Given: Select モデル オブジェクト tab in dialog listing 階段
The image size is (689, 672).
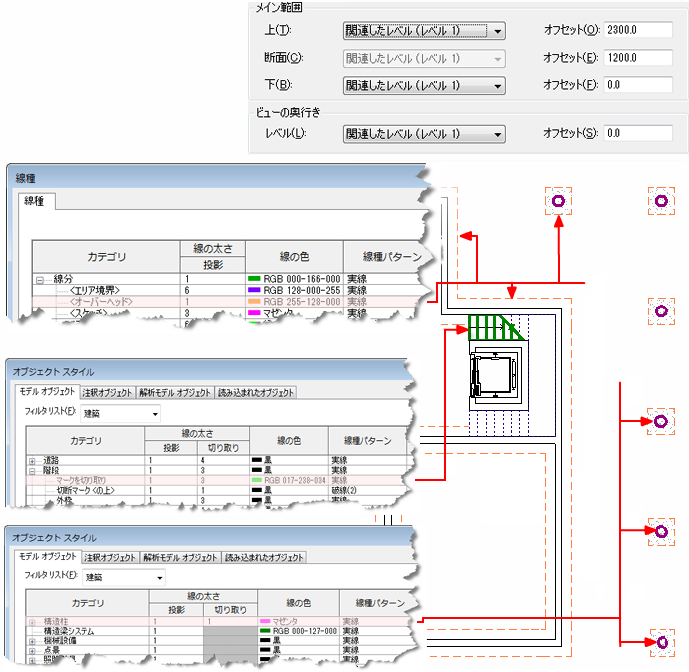Looking at the screenshot, I should pyautogui.click(x=47, y=391).
